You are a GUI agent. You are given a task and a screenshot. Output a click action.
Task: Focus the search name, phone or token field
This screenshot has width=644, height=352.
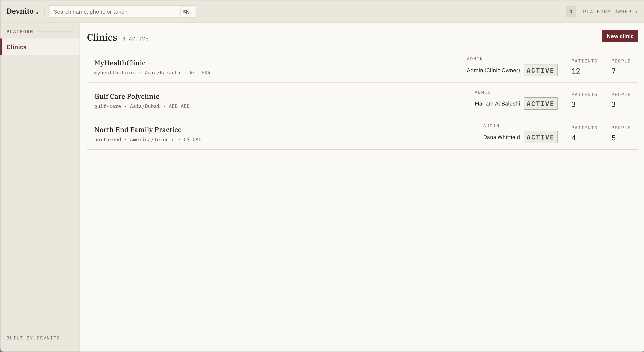point(122,11)
